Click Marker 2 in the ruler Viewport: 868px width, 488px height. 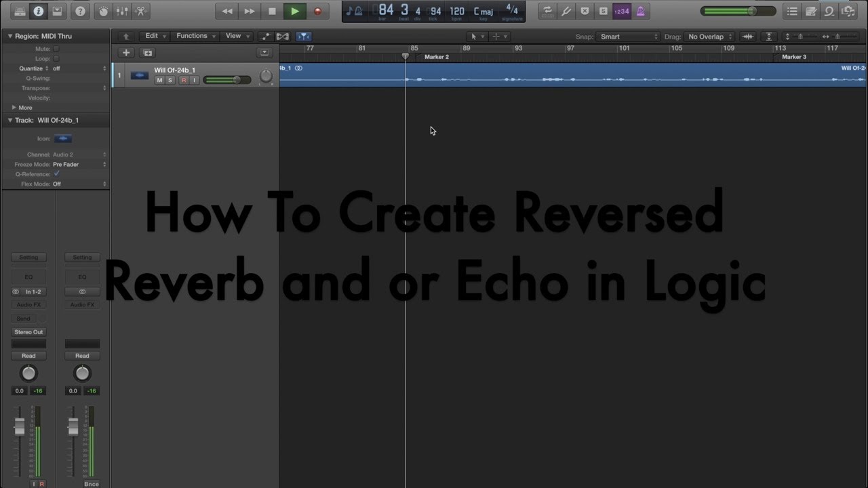click(x=437, y=57)
